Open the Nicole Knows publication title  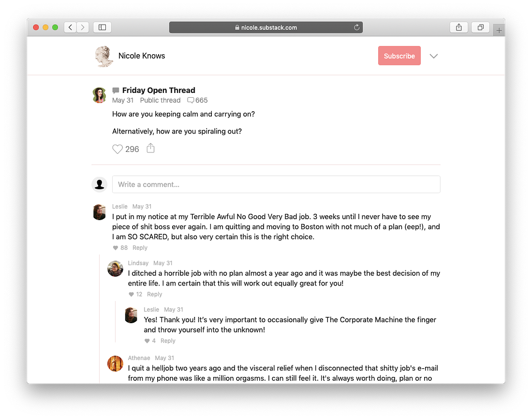click(x=142, y=56)
